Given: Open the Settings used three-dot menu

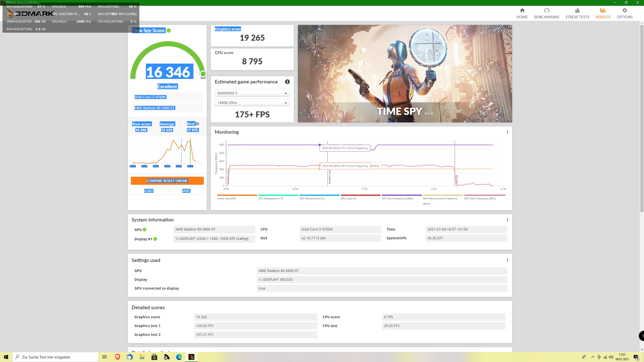Looking at the screenshot, I should [507, 260].
